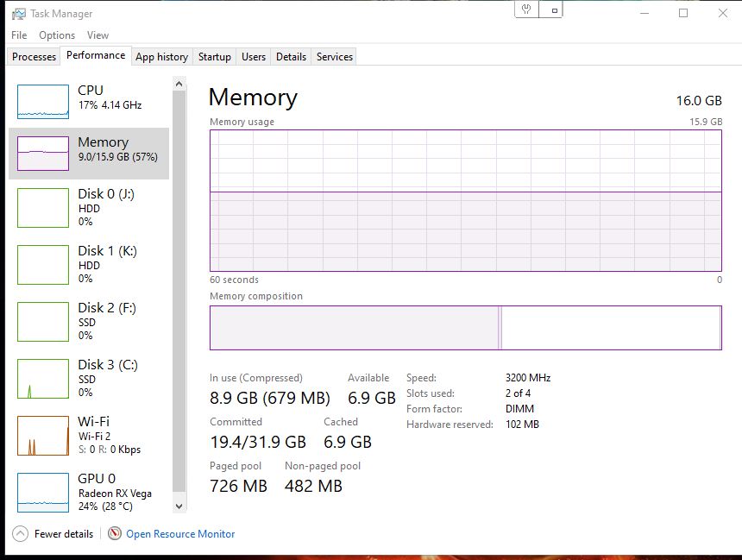Switch to the Startup tab
The image size is (742, 560).
214,57
